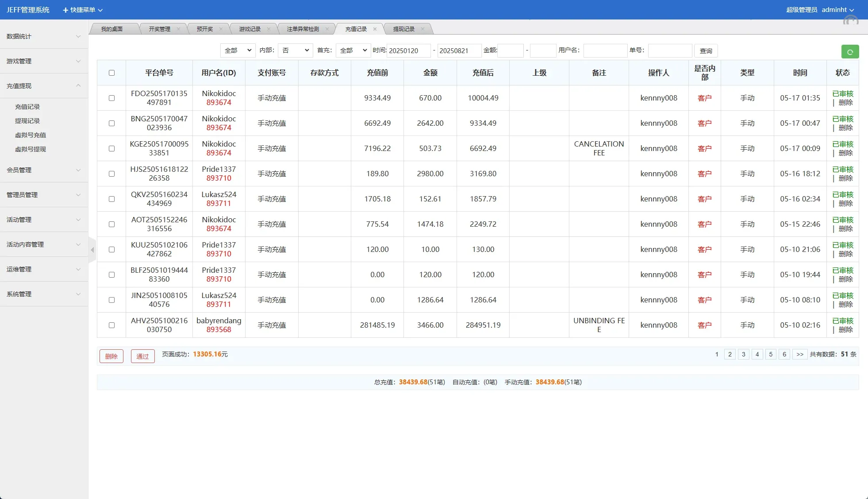Switch to the 我的桌面 tab
This screenshot has width=868, height=499.
[112, 29]
